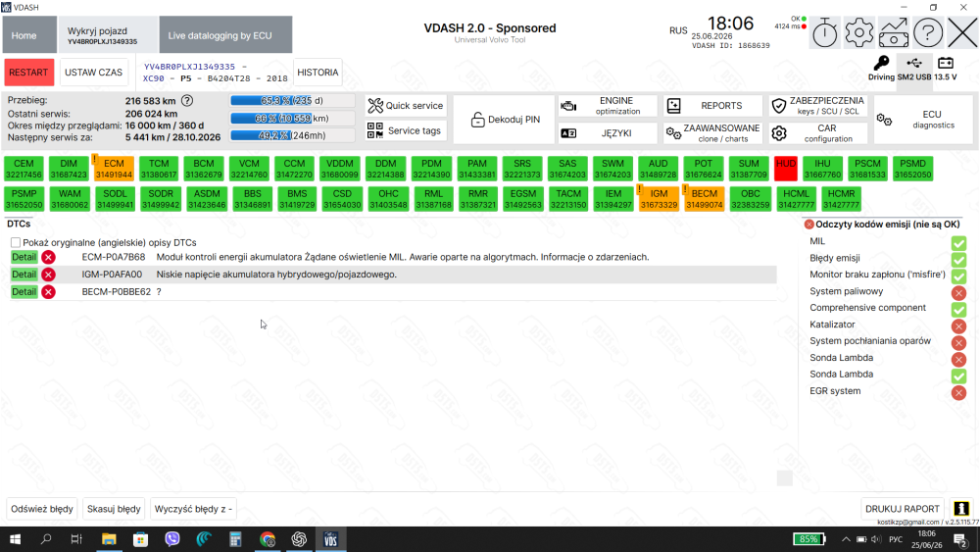
Task: Click red error icon for IGM-P0AFA00
Action: (x=48, y=275)
